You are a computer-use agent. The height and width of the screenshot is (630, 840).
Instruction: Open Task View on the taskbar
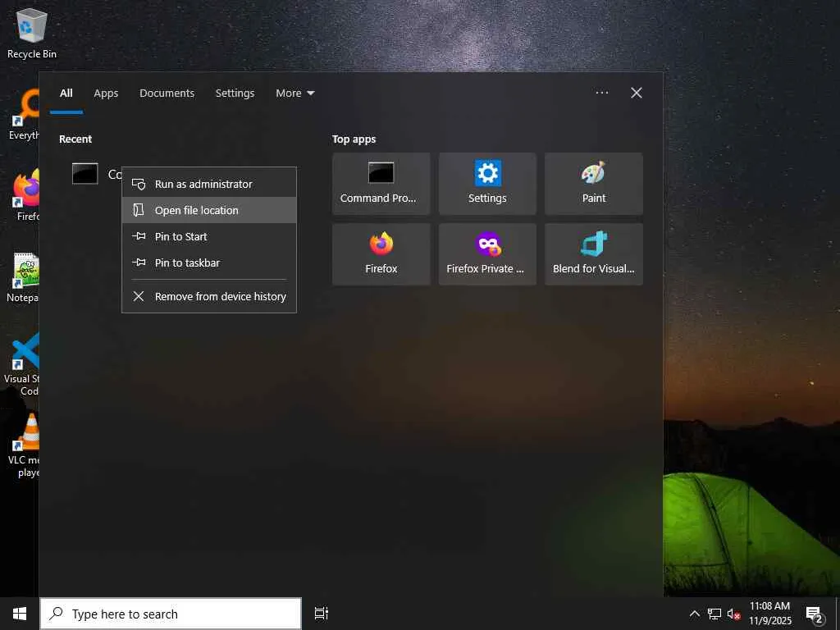321,614
